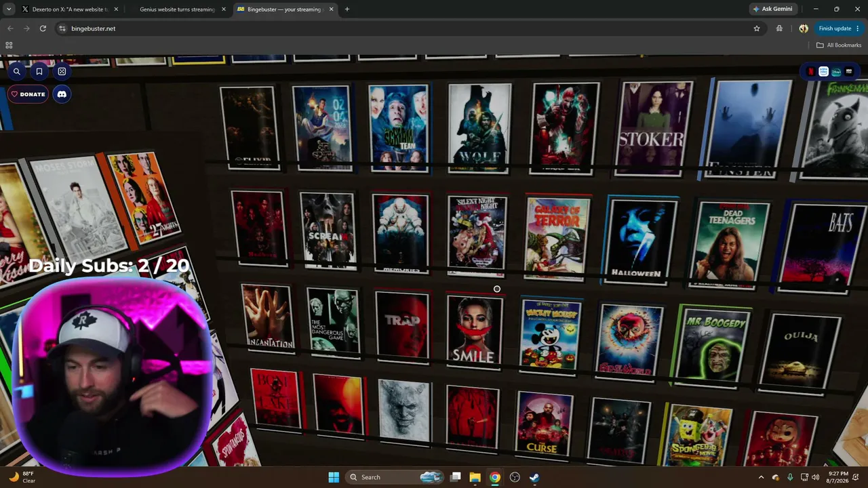Screen dimensions: 868x488
Task: Go forward in browser history
Action: [x=26, y=28]
